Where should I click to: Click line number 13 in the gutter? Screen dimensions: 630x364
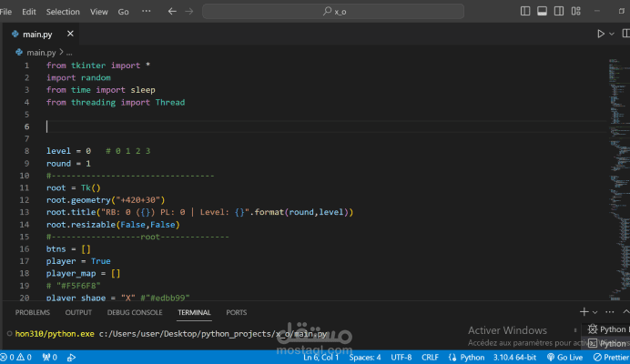25,212
